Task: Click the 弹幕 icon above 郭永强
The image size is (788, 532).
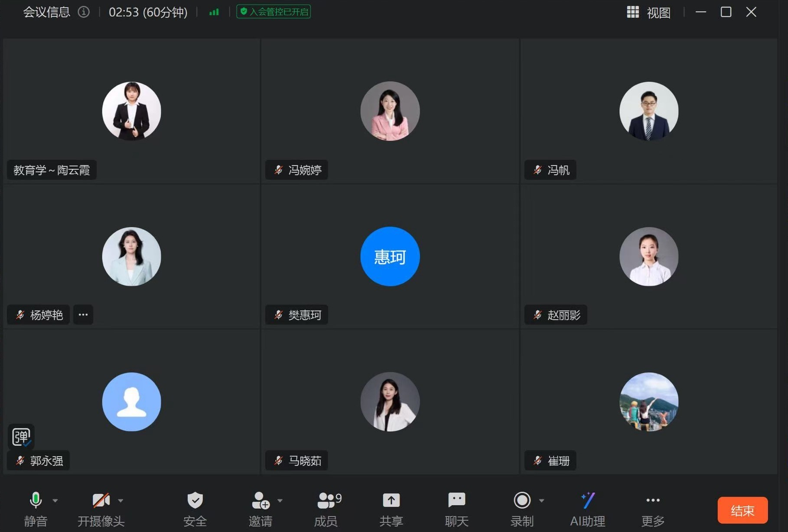Action: click(21, 436)
